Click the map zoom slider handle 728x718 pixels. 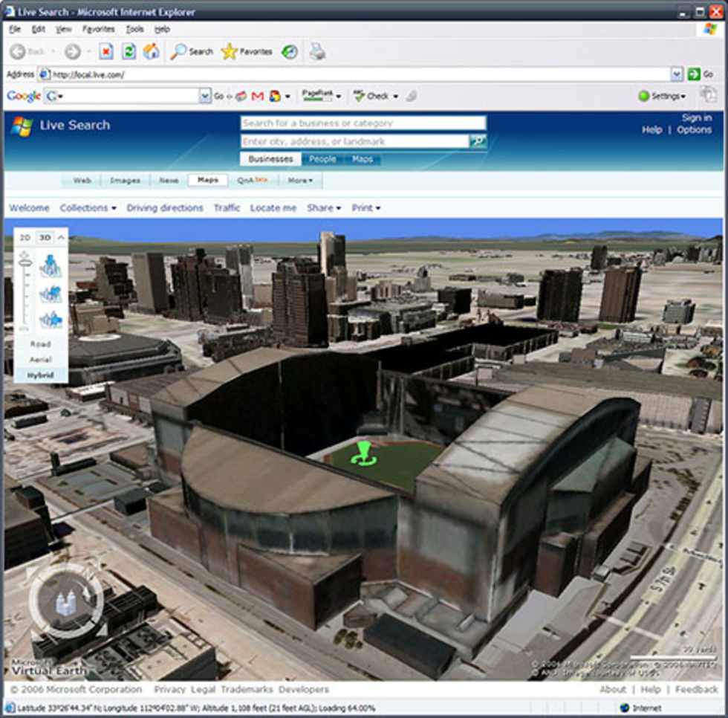coord(25,262)
